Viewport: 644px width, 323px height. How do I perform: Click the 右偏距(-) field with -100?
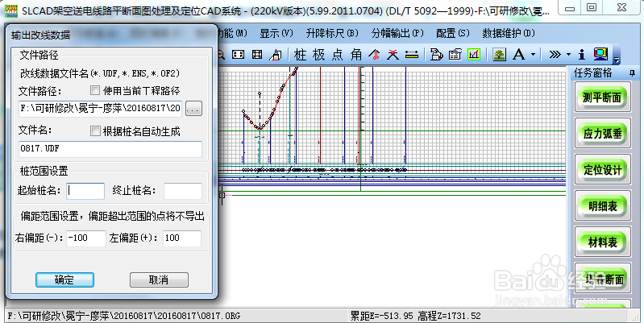click(86, 238)
